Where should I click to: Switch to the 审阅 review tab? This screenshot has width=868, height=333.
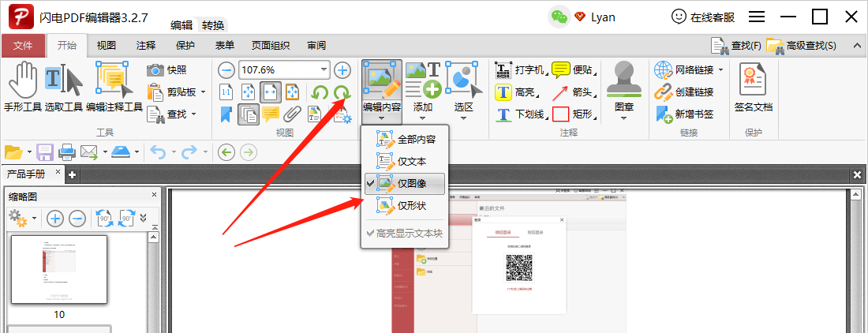pyautogui.click(x=316, y=46)
